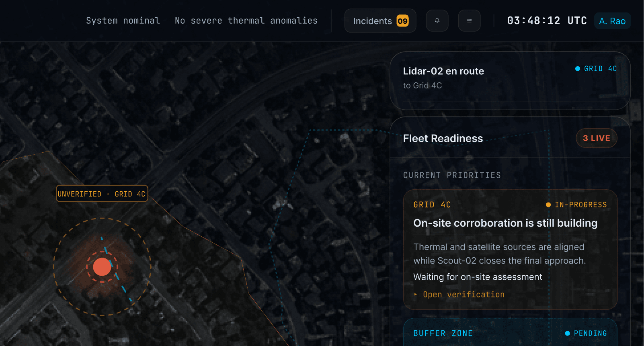Click the GRID 4C priority card label
This screenshot has width=644, height=346.
pyautogui.click(x=432, y=205)
